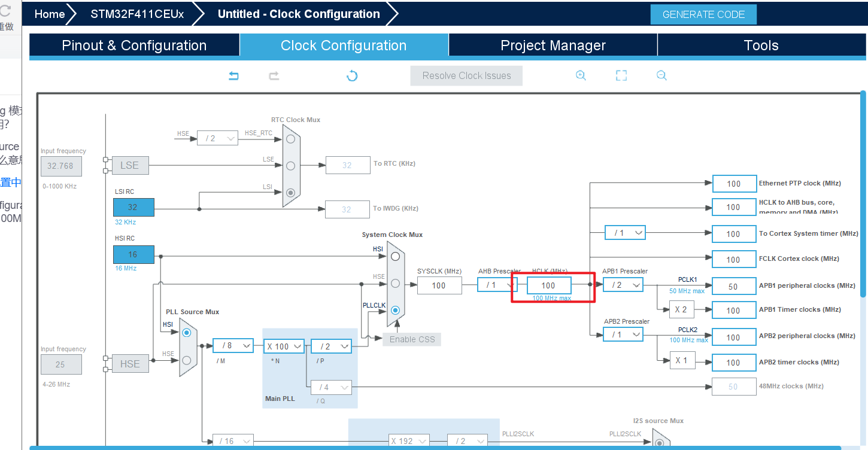Click the browser reload icon at top left
The height and width of the screenshot is (450, 868).
tap(6, 10)
